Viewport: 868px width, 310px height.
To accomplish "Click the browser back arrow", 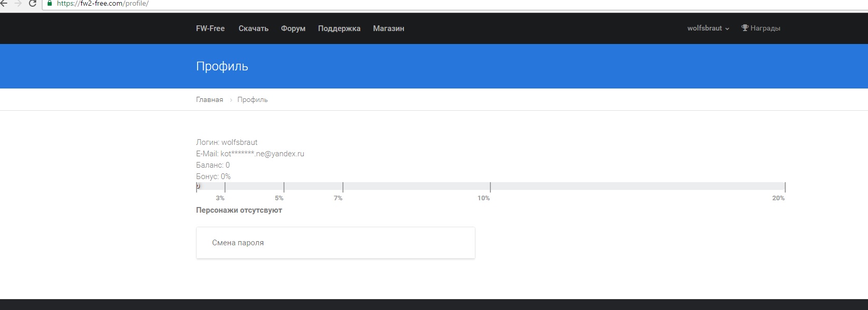I will (4, 4).
